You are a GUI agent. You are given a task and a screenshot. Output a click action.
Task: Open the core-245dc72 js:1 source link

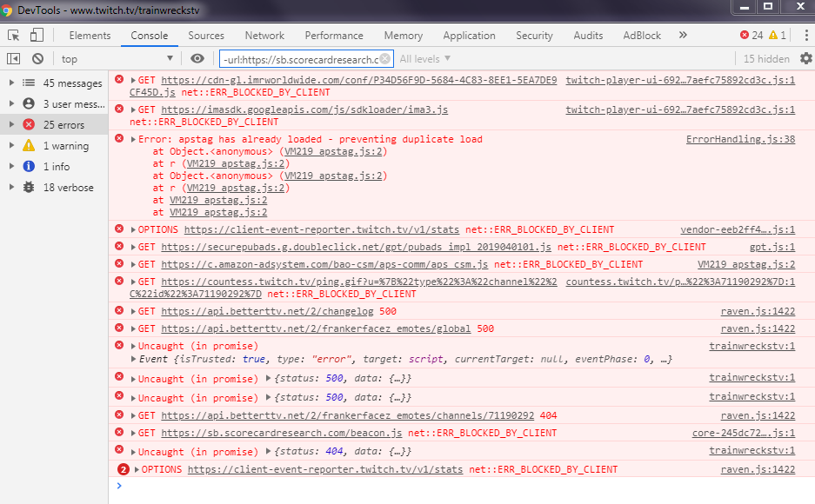tap(744, 433)
